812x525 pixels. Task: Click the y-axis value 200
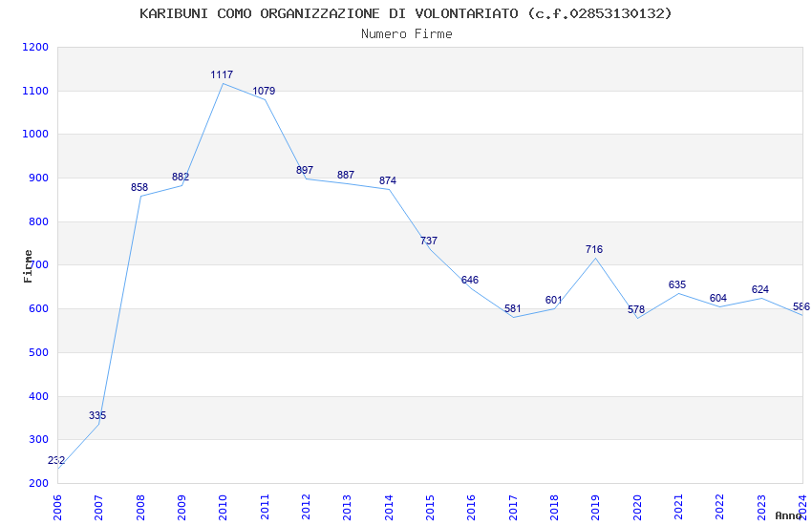38,484
